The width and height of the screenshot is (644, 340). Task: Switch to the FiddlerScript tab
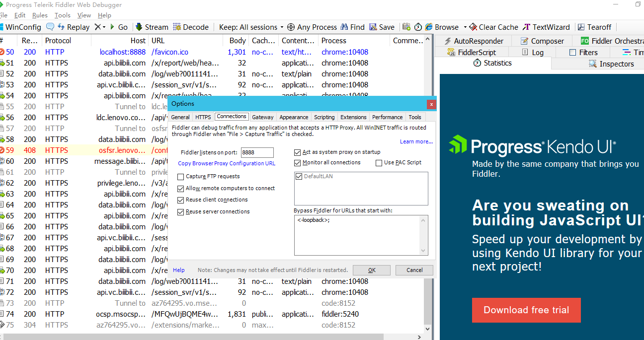tap(471, 52)
